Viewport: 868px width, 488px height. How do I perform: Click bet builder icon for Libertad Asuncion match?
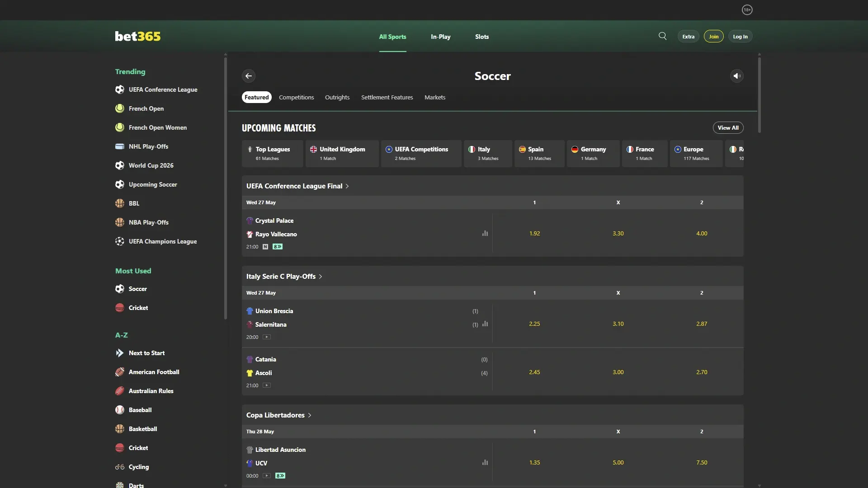(x=280, y=476)
